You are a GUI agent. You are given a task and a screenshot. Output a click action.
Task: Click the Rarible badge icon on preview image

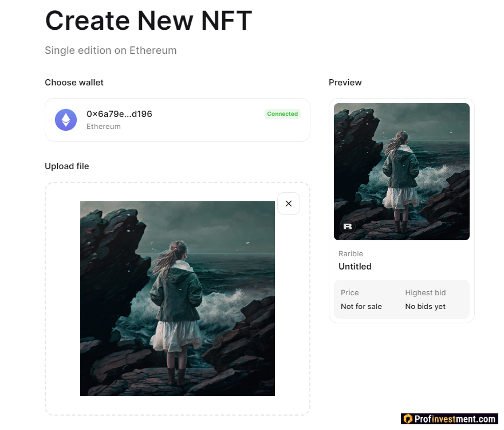pyautogui.click(x=347, y=226)
